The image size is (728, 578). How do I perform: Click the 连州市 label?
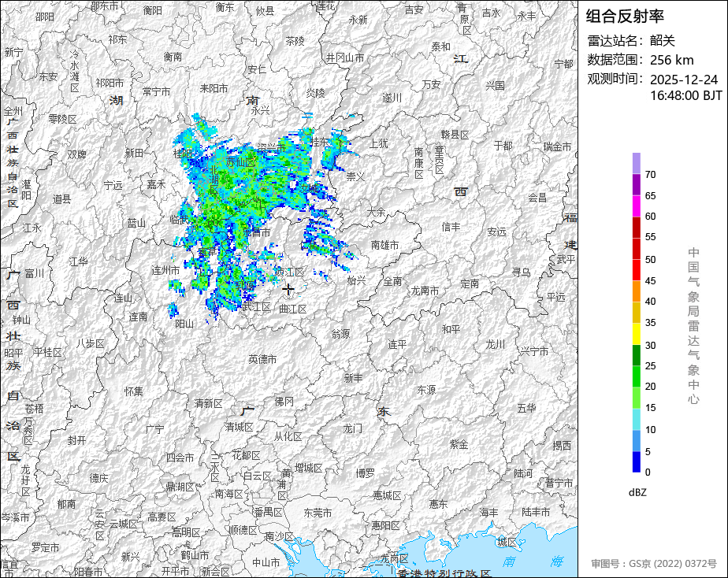165,270
